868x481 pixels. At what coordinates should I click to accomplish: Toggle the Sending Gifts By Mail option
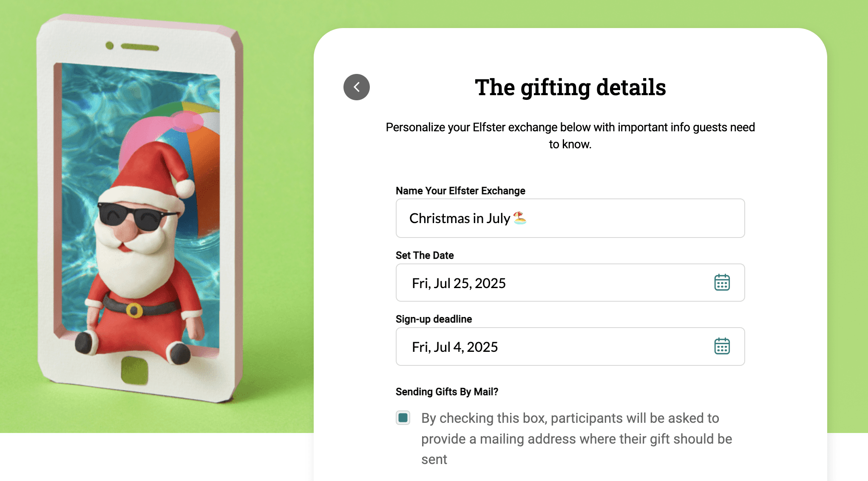pos(403,418)
